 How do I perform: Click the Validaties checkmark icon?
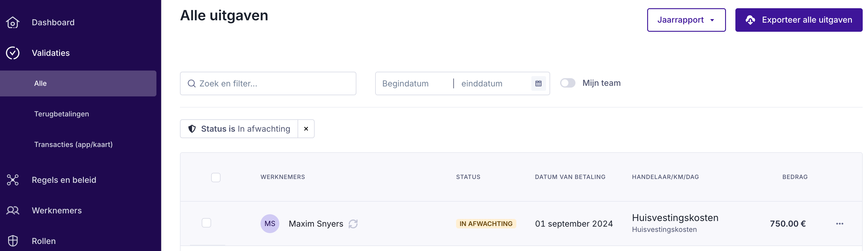(13, 53)
